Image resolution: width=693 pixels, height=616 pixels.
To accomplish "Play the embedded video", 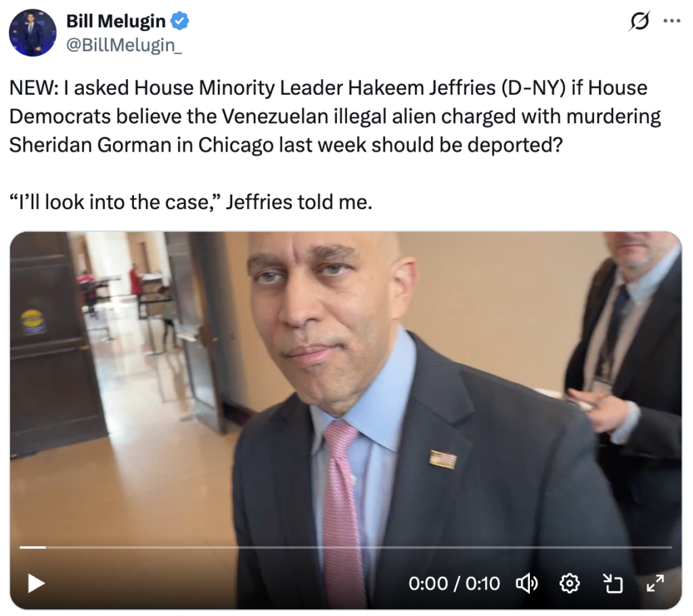I will click(36, 584).
